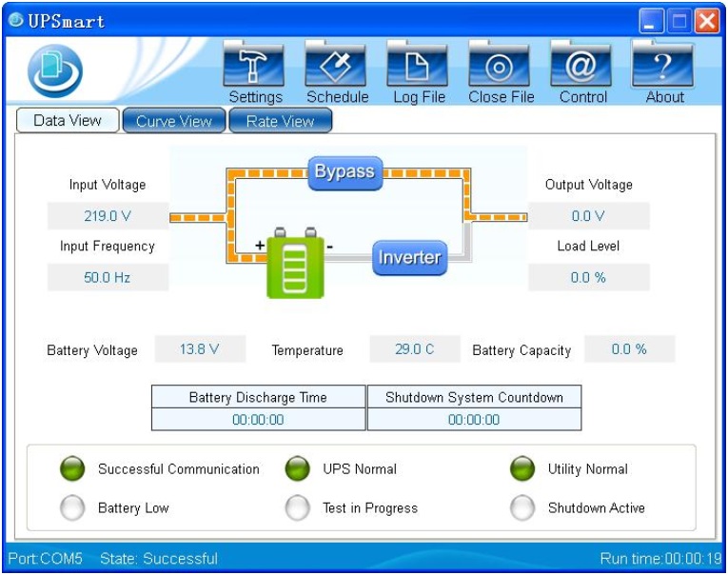Close the UPSmart window
This screenshot has width=728, height=575.
(707, 21)
